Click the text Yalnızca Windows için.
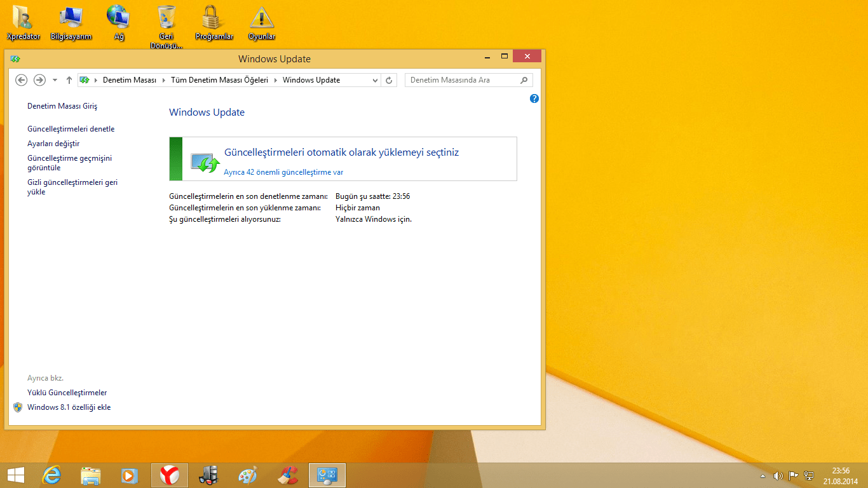This screenshot has height=488, width=868. [374, 219]
